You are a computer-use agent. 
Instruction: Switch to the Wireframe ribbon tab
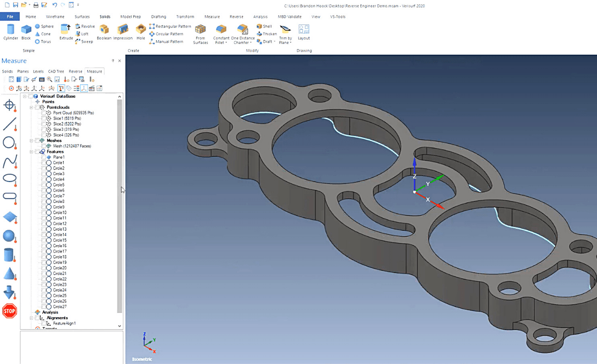click(x=55, y=16)
